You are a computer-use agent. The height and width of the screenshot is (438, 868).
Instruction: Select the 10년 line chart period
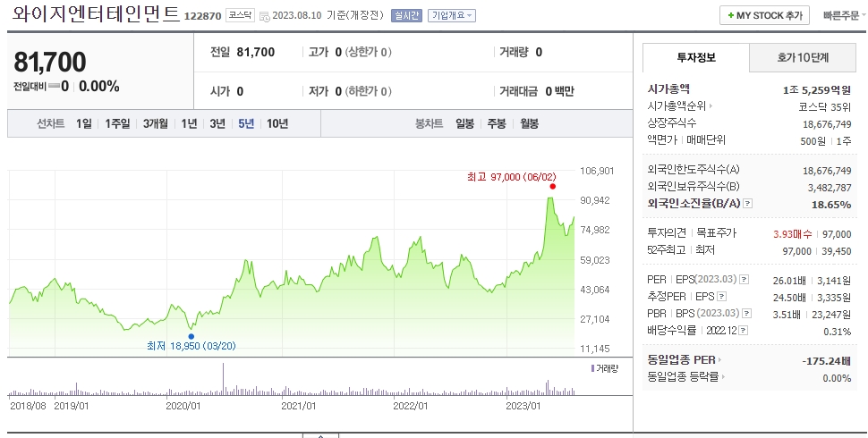277,124
